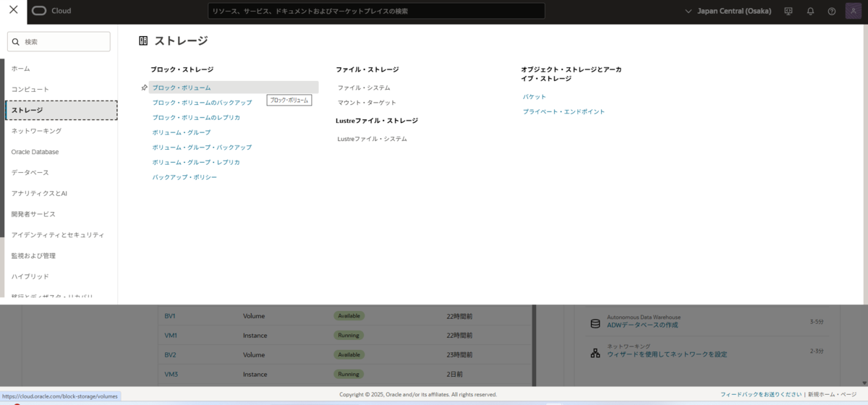This screenshot has width=868, height=405.
Task: Open the ファイル・システム link
Action: [x=364, y=88]
